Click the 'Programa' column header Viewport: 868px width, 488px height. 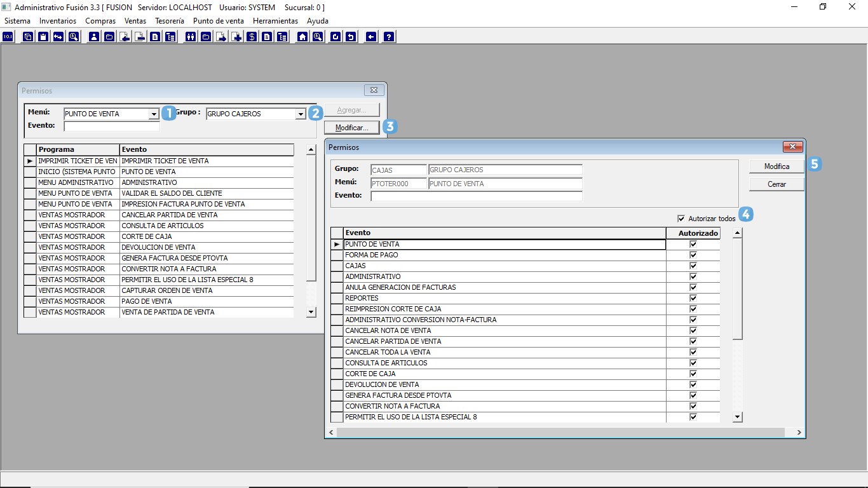(78, 149)
